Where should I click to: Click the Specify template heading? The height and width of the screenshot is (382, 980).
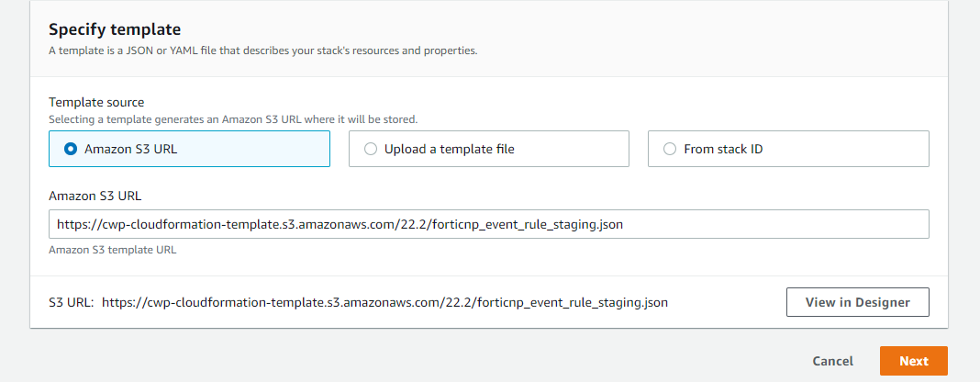click(x=115, y=29)
